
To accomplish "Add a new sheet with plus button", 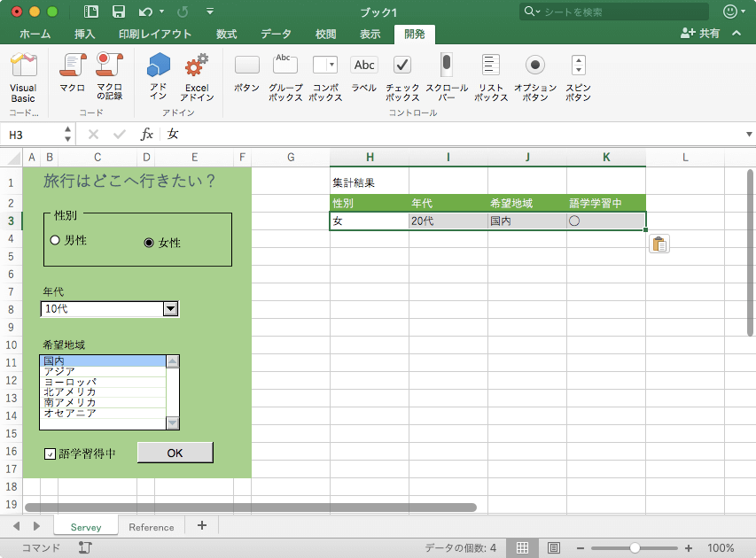I will click(x=202, y=526).
